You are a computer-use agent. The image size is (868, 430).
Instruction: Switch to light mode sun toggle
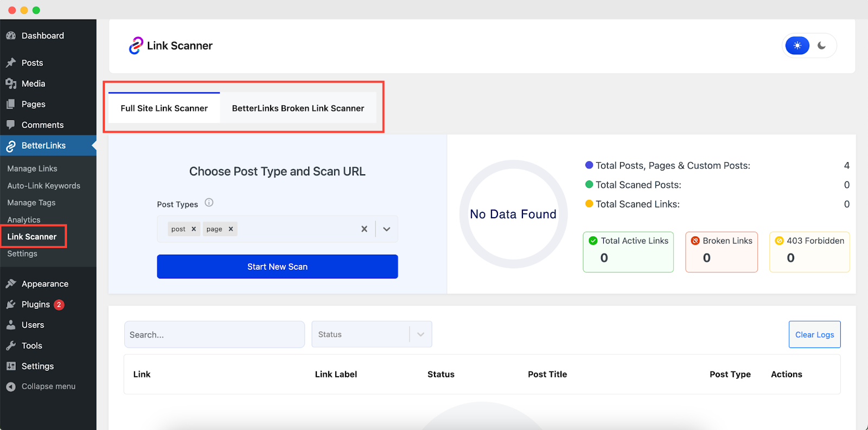[x=797, y=46]
